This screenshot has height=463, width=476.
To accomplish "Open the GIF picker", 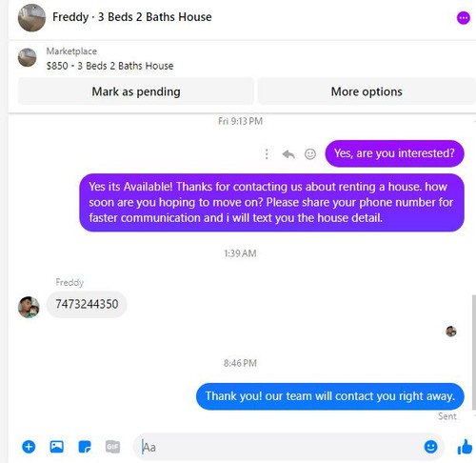I will [x=112, y=447].
